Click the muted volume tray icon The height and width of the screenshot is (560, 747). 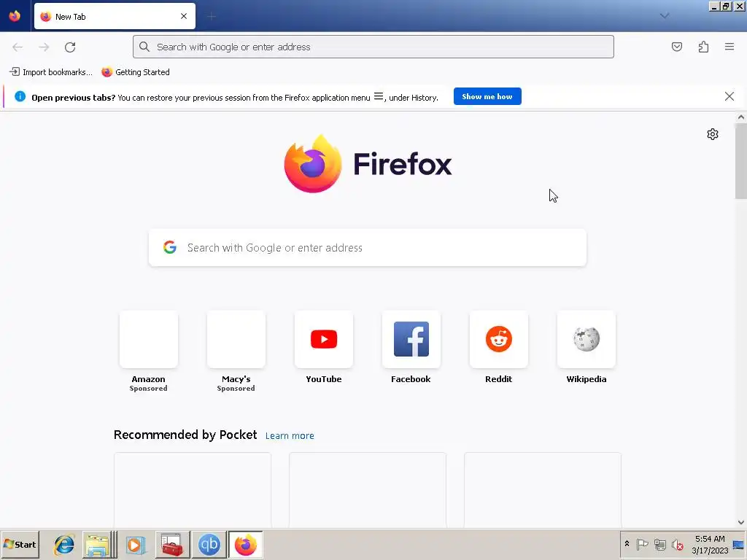tap(677, 544)
